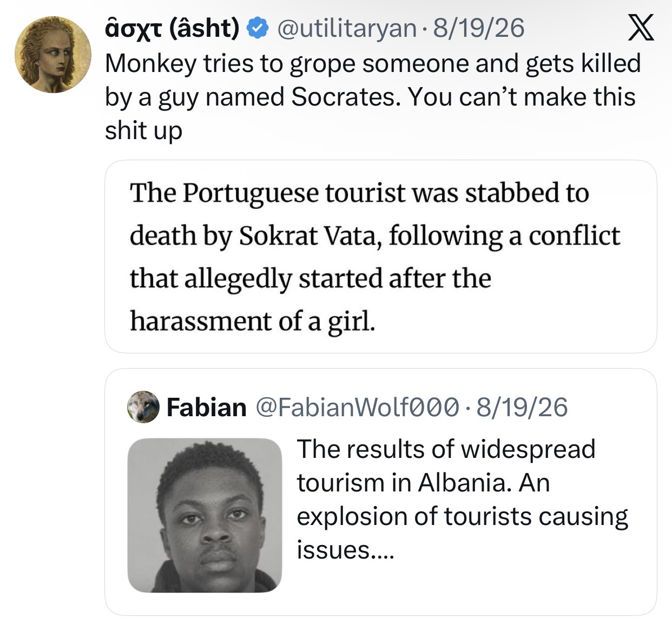This screenshot has width=672, height=630.
Task: Click the X logo in top corner
Action: click(x=641, y=28)
